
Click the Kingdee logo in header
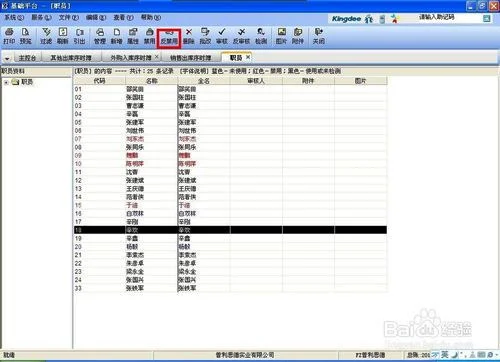point(347,19)
